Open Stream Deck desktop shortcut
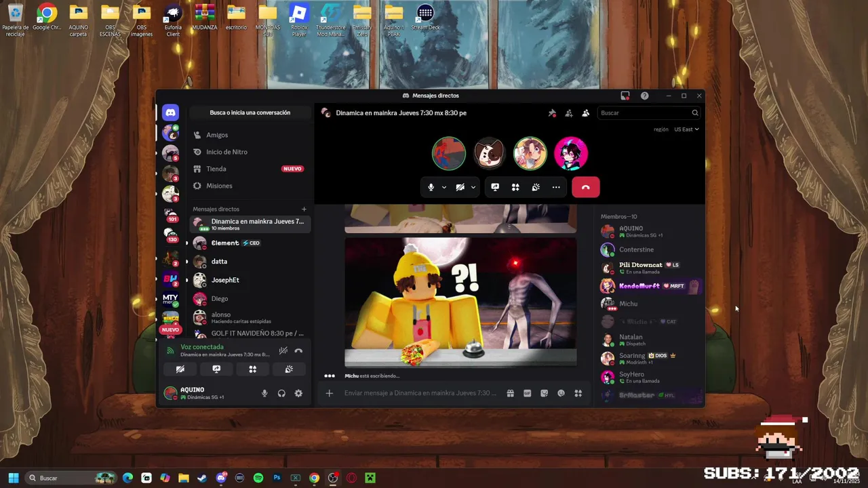 click(425, 18)
